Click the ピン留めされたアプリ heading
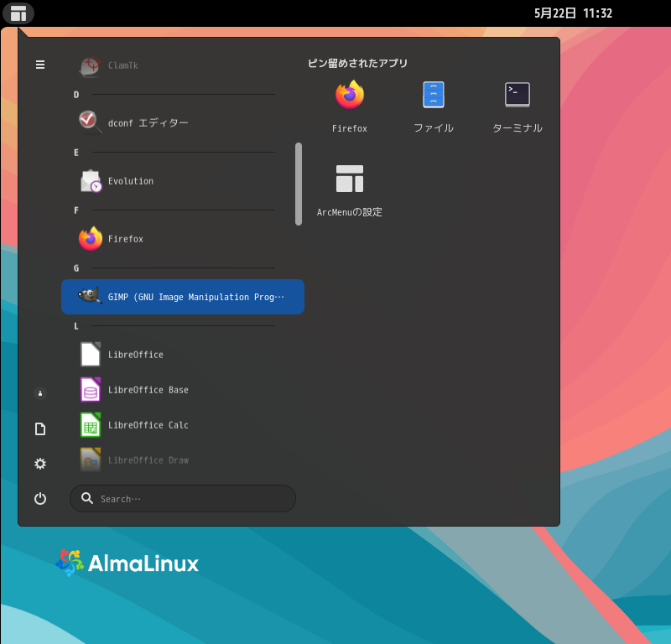This screenshot has width=671, height=644. point(358,64)
